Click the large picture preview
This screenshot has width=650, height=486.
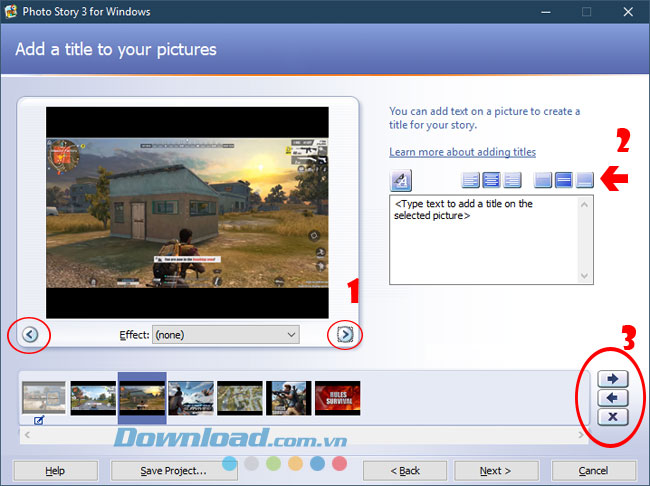click(187, 213)
